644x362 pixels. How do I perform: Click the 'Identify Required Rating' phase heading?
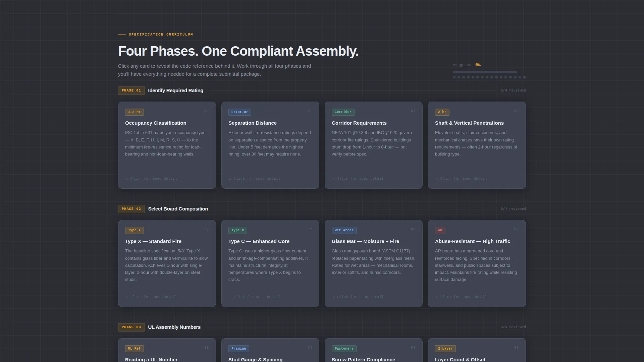click(x=175, y=90)
